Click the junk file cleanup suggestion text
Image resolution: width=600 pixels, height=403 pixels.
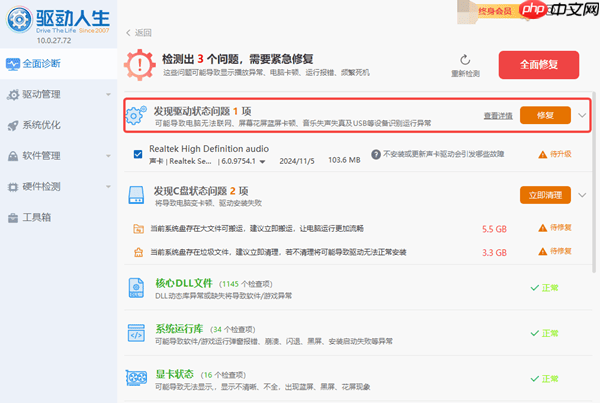[278, 252]
